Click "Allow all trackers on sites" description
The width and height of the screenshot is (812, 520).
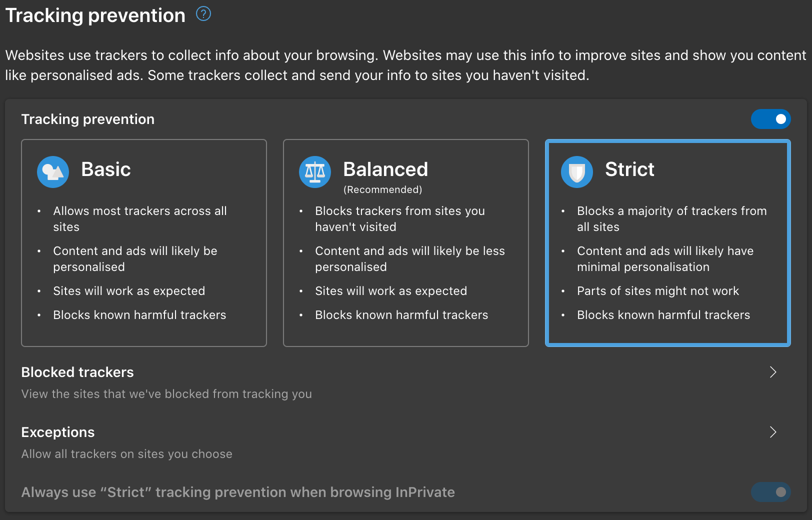point(126,454)
